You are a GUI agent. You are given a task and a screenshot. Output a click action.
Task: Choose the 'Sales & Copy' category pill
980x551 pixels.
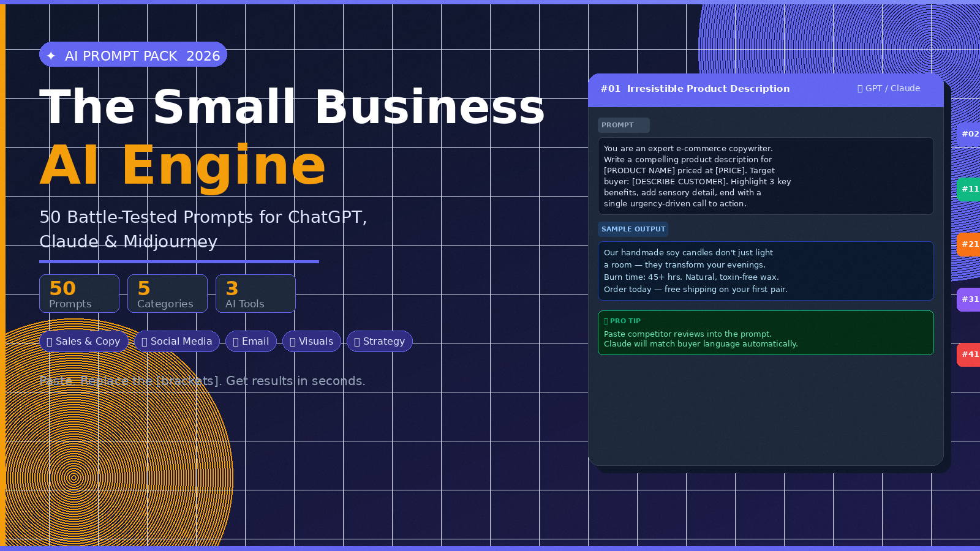84,342
